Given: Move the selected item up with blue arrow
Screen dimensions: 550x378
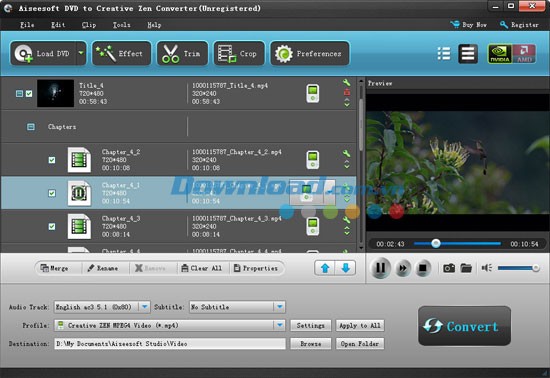Looking at the screenshot, I should (325, 268).
